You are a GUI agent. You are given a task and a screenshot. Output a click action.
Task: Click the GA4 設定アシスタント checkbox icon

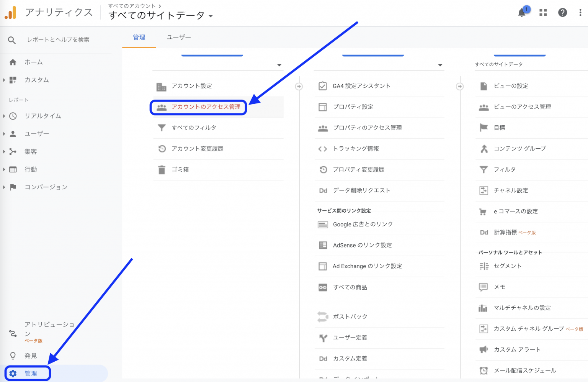coord(323,86)
